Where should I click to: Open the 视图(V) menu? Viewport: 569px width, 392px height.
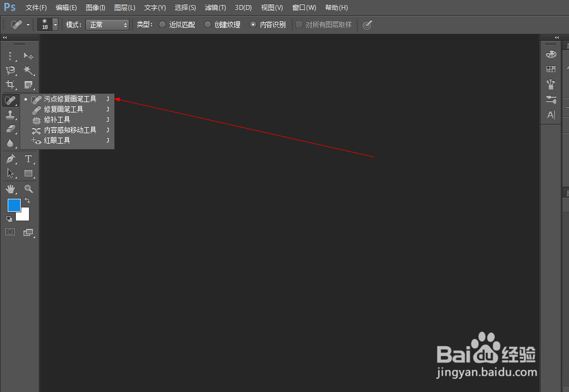[272, 8]
